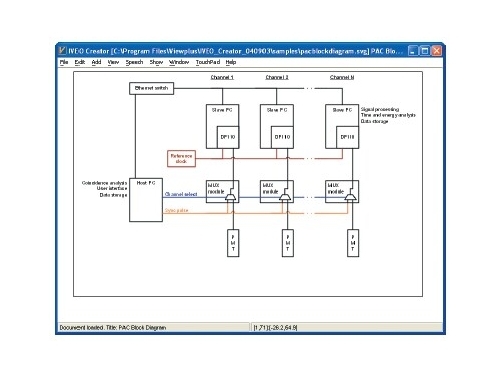Open the File menu
500x378 pixels.
click(x=64, y=62)
